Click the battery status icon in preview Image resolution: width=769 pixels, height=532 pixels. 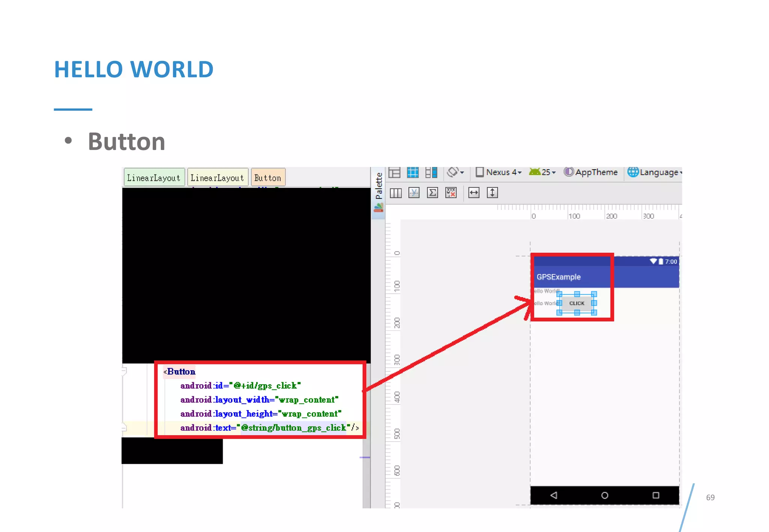click(x=661, y=261)
